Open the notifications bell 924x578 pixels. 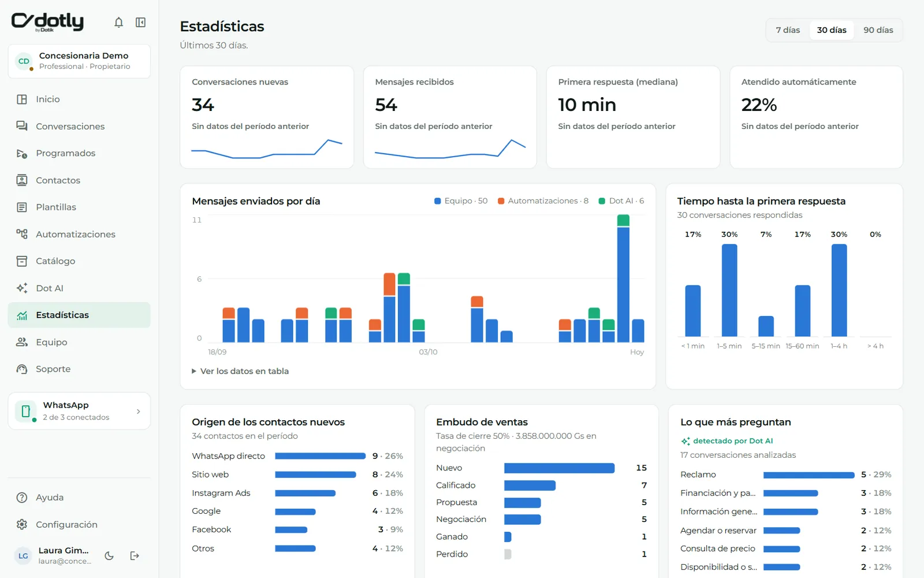[x=118, y=23]
